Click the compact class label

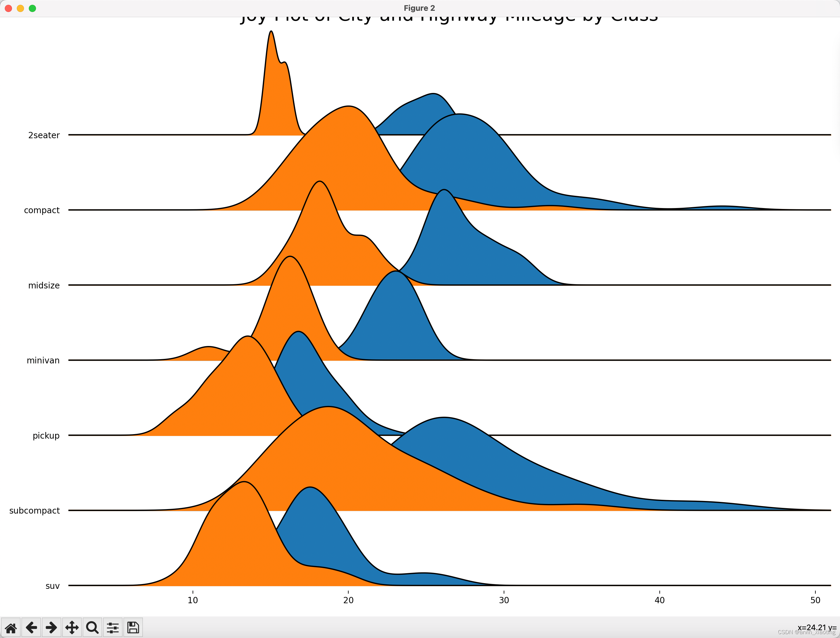[41, 210]
